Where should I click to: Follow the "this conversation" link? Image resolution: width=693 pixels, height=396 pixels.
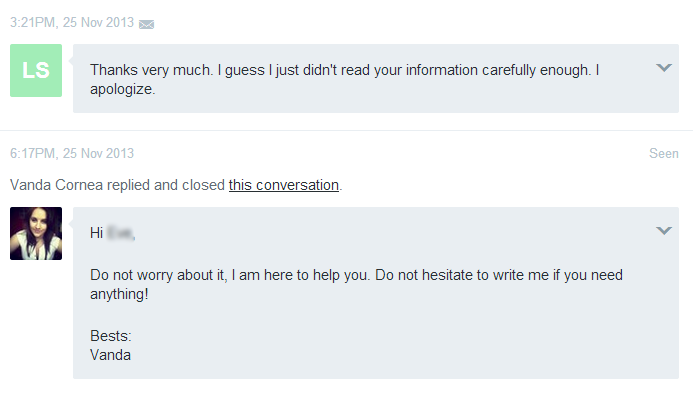tap(284, 185)
